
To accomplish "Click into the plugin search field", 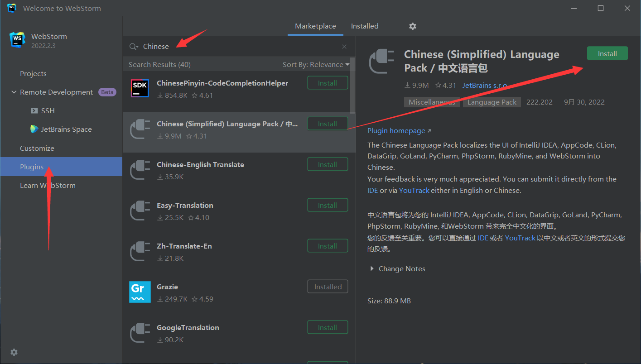I will [x=240, y=46].
